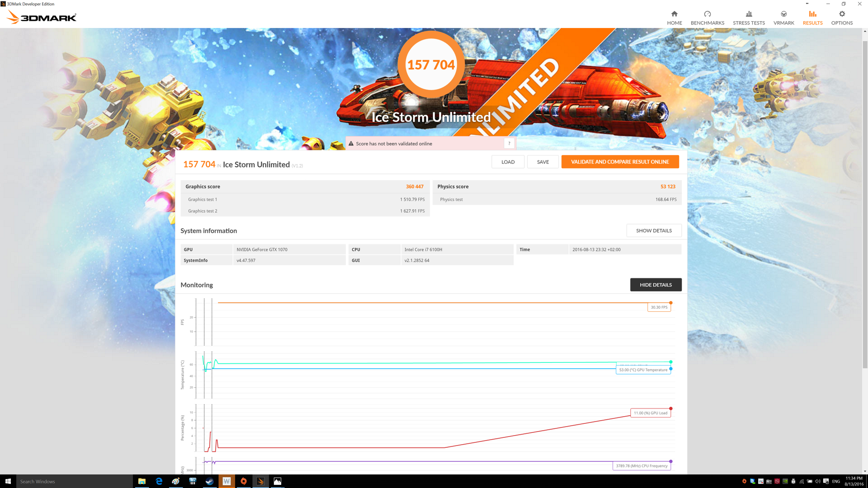
Task: Switch to the VRMark section
Action: (783, 18)
